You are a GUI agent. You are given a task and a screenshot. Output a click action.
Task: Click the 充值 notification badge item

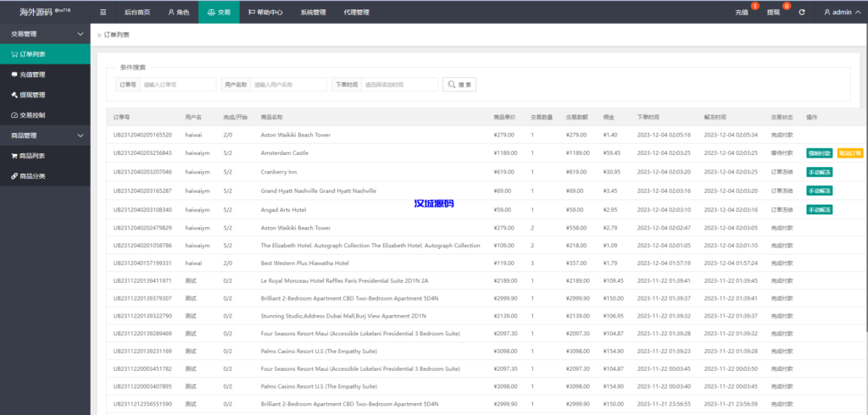(743, 13)
